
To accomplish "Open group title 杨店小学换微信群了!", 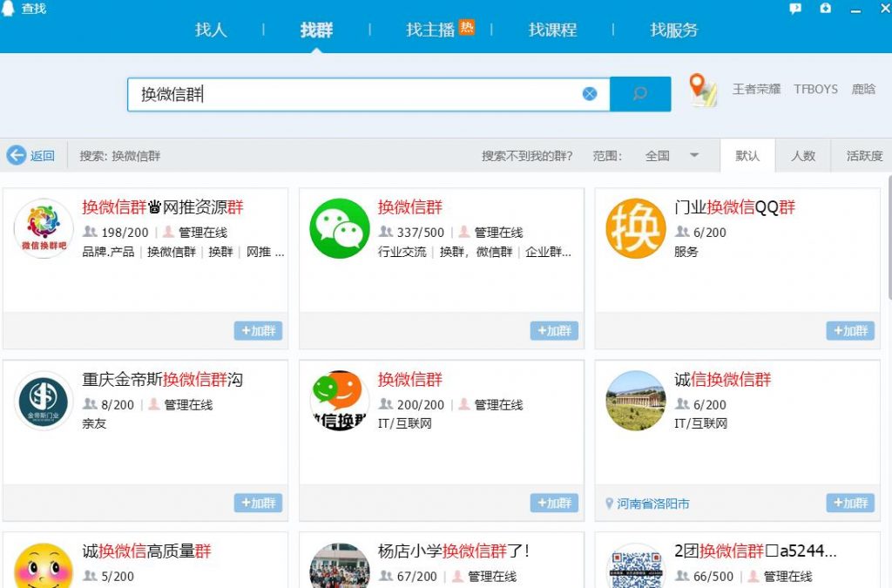I will pos(454,551).
